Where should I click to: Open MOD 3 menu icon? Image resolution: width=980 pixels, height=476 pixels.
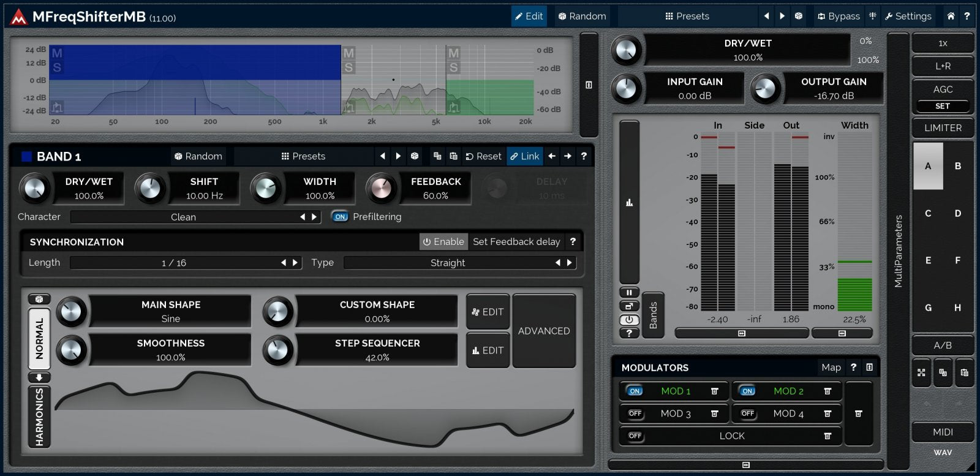pyautogui.click(x=714, y=414)
